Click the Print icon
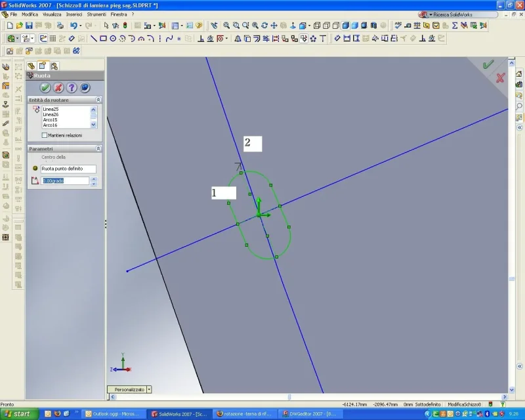525x420 pixels. point(60,26)
